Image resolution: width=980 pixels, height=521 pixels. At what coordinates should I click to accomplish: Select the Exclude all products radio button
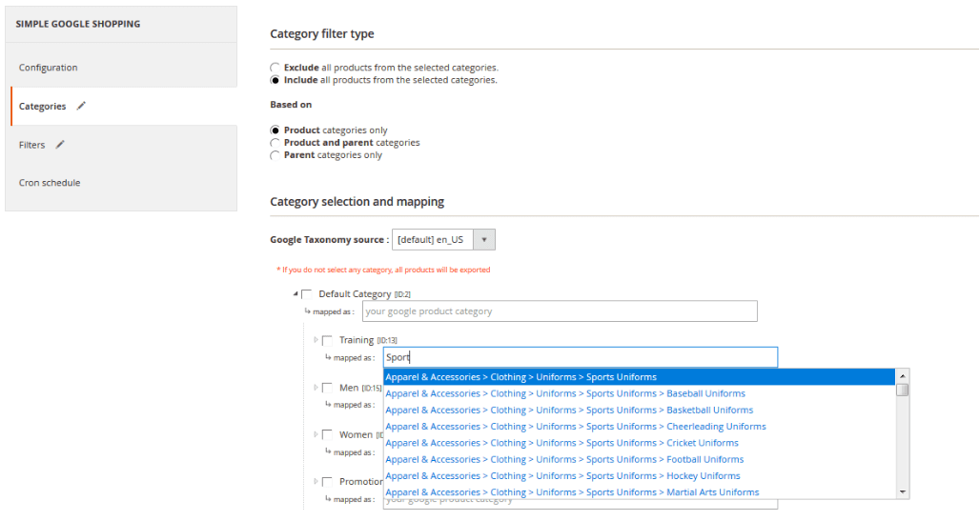275,68
